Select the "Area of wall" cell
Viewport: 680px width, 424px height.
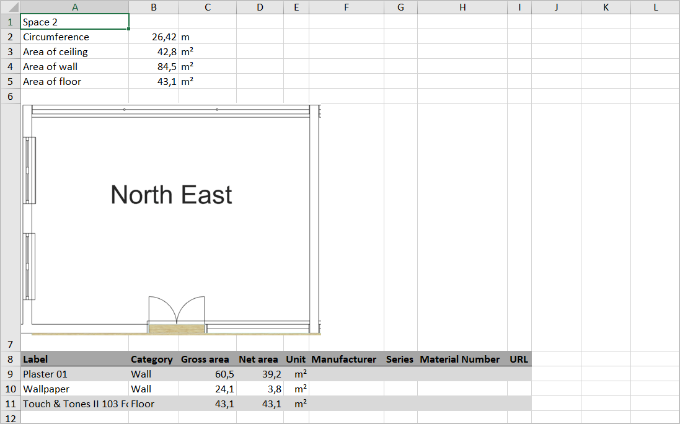(75, 66)
